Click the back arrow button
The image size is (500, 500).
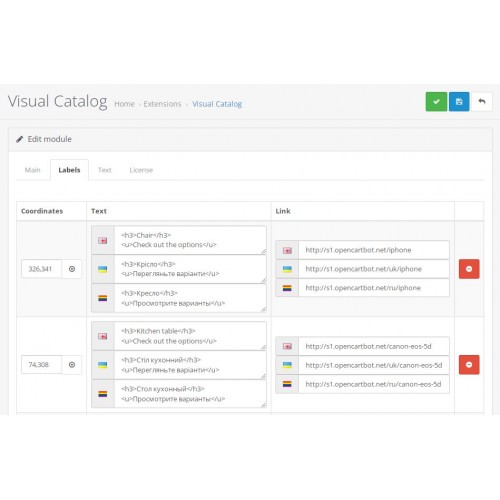(x=482, y=102)
